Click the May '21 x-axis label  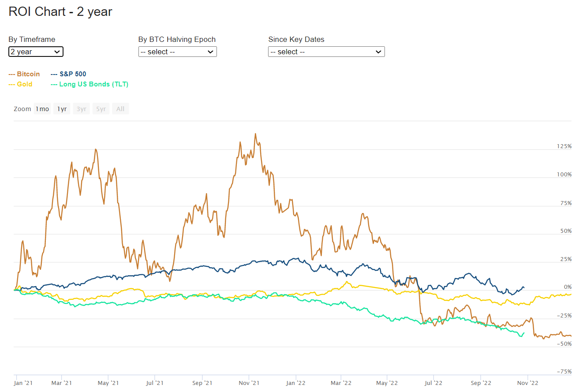108,383
